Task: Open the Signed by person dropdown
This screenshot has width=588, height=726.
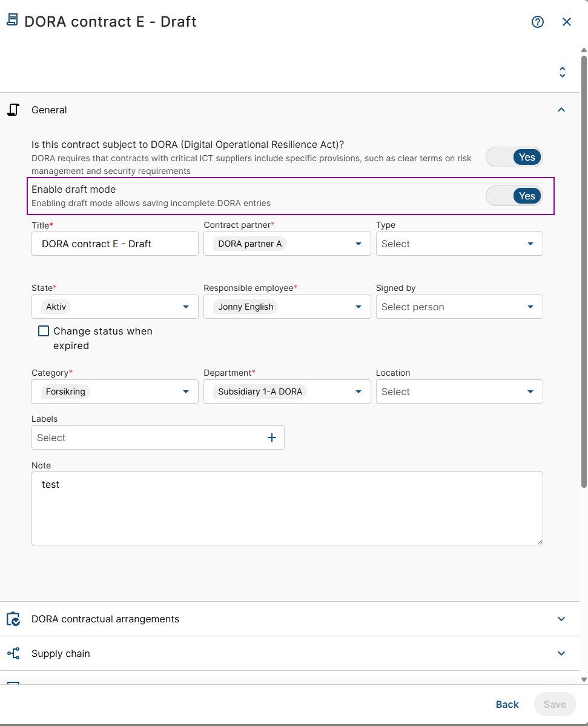Action: [459, 307]
